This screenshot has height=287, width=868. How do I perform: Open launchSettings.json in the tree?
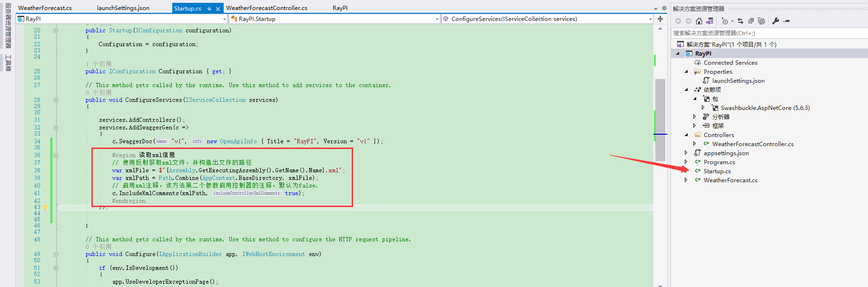click(x=739, y=80)
